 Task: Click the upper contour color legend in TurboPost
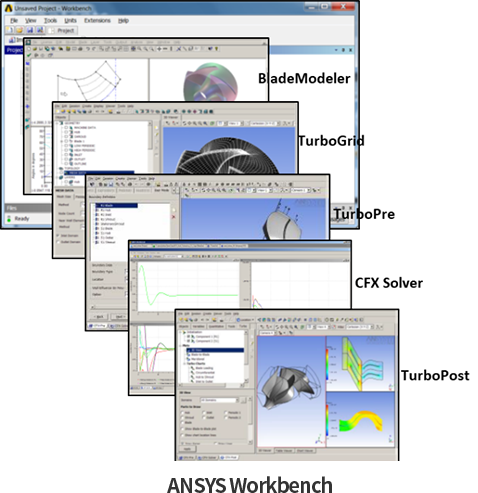tap(327, 365)
